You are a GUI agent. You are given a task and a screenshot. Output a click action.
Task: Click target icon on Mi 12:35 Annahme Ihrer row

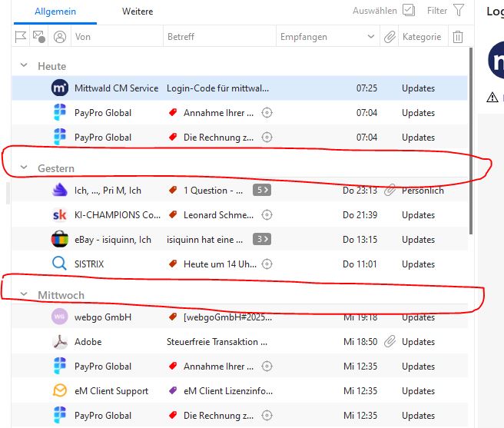pos(267,367)
